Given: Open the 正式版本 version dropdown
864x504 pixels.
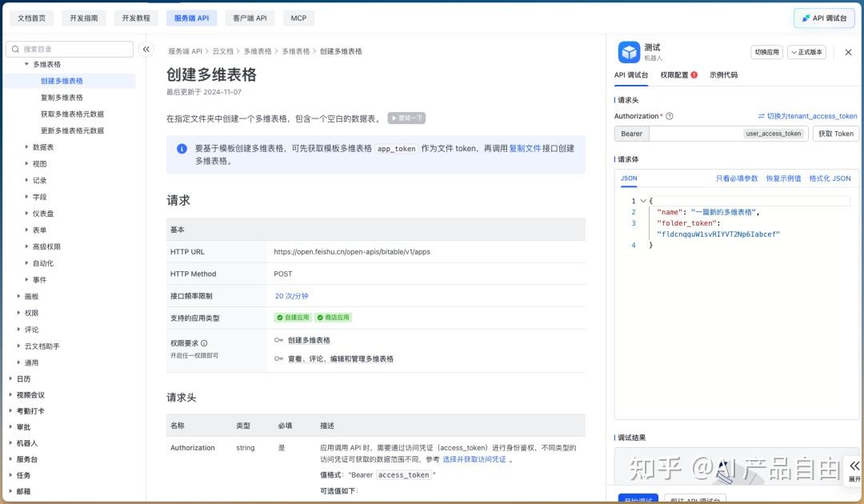Looking at the screenshot, I should pos(806,52).
